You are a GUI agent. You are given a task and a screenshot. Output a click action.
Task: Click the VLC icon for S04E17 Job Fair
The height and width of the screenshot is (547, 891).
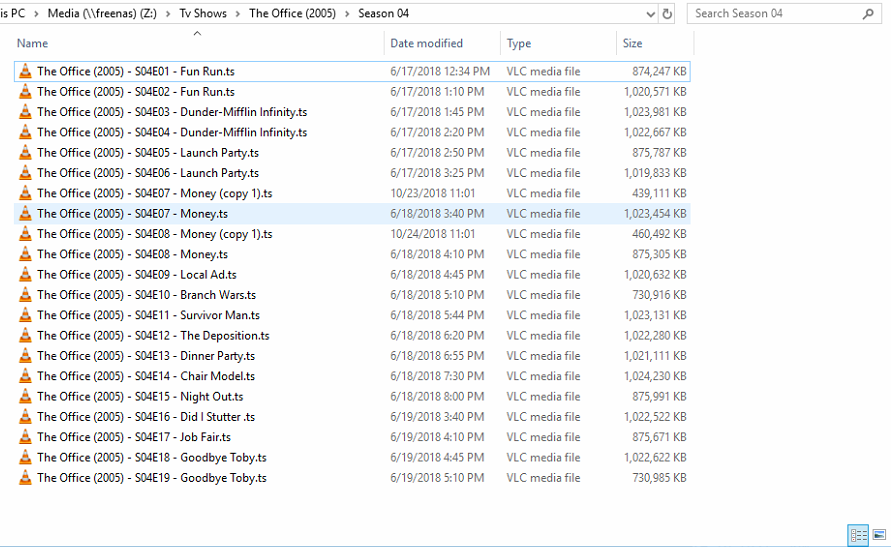click(x=25, y=437)
